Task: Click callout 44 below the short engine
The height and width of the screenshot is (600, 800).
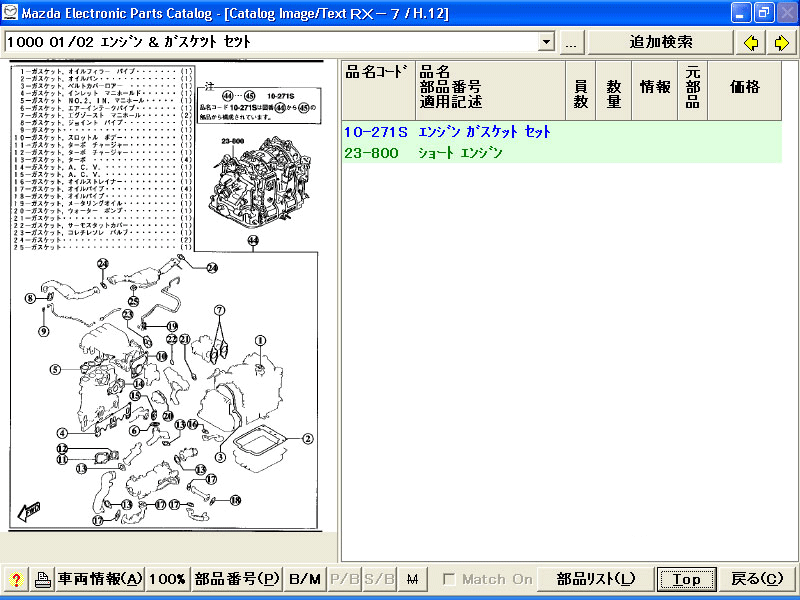Action: point(253,240)
